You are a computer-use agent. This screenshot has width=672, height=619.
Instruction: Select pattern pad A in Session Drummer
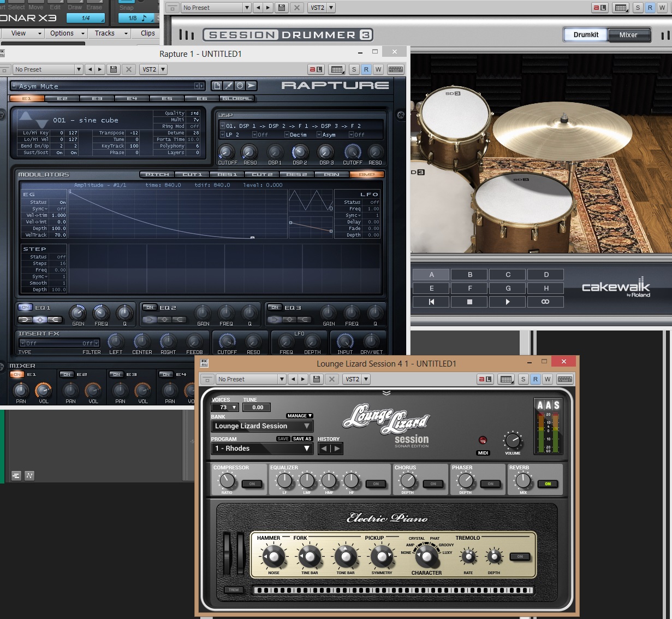point(431,274)
